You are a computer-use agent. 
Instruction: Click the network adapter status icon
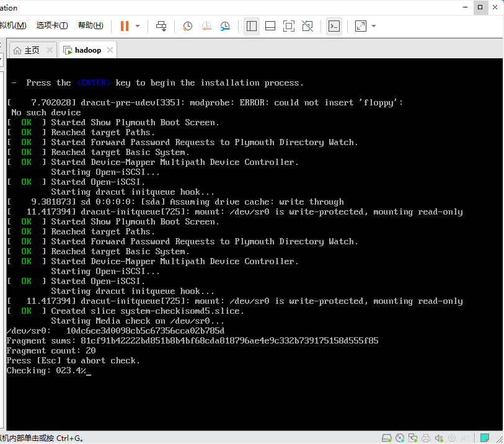(x=413, y=438)
